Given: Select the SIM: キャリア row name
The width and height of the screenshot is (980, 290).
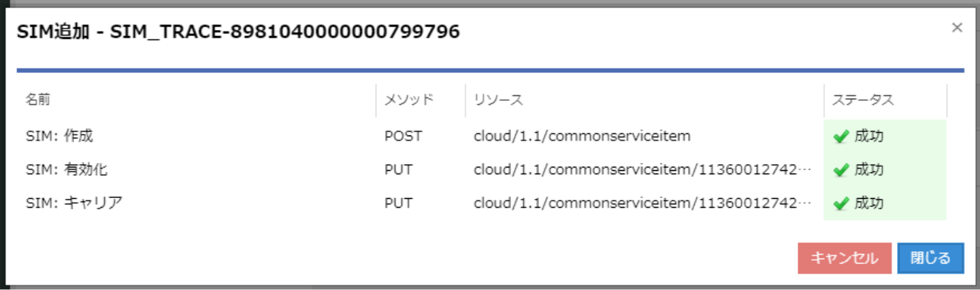Looking at the screenshot, I should [74, 203].
